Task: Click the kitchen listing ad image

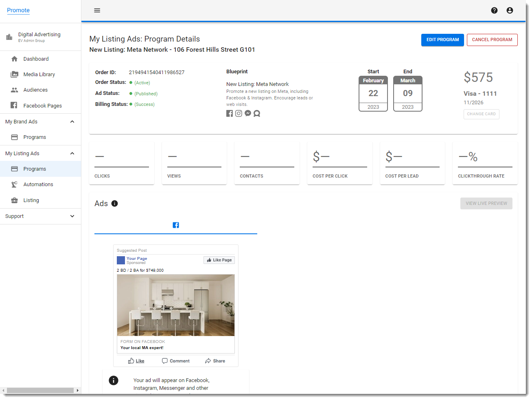Action: [x=176, y=305]
